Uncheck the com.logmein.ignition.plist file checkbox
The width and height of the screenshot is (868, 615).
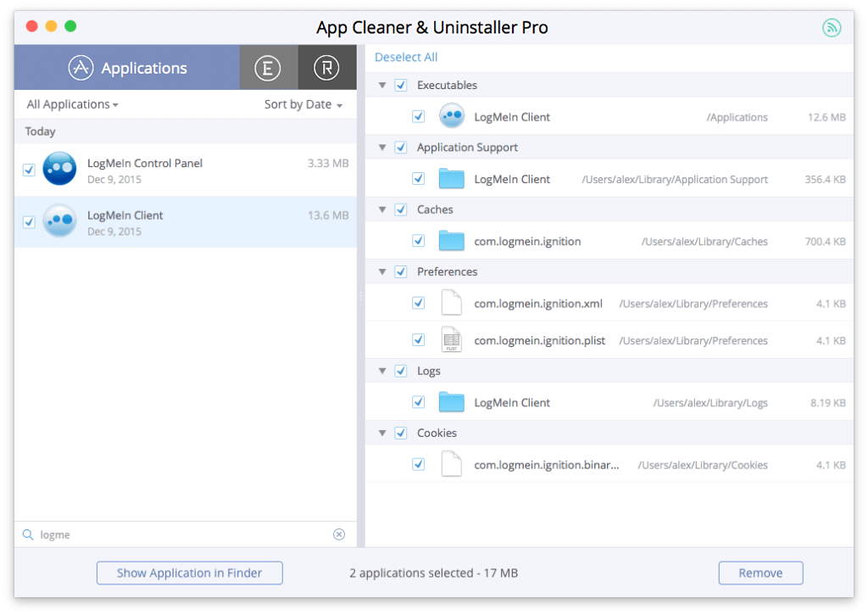tap(419, 339)
